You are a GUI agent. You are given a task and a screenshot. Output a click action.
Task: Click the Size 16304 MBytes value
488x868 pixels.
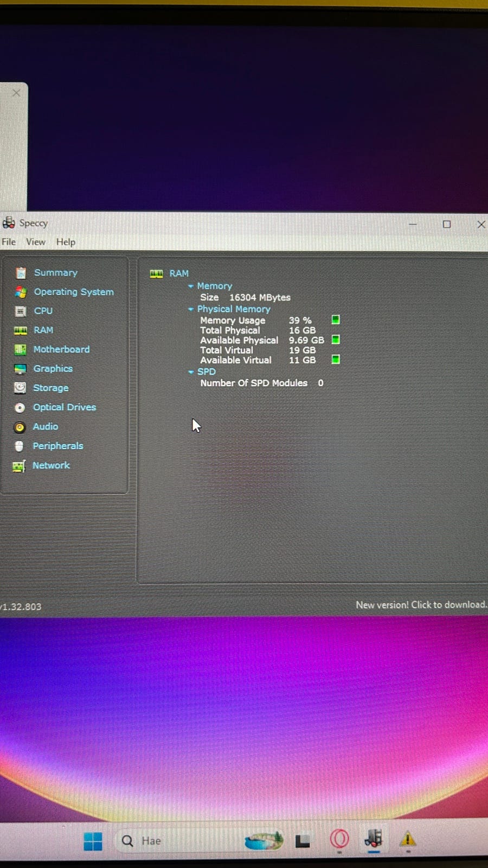pyautogui.click(x=260, y=297)
